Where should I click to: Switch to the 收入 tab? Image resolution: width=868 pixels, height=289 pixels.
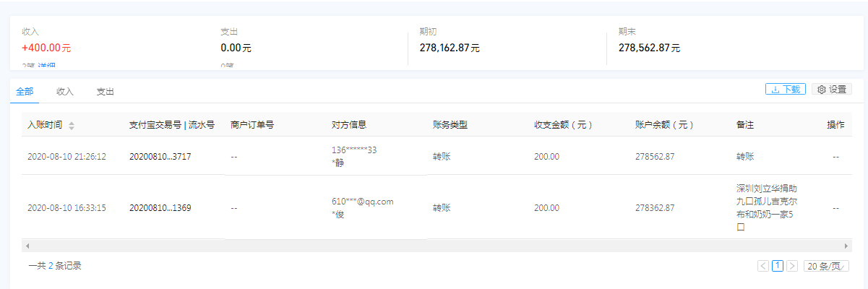[x=65, y=92]
